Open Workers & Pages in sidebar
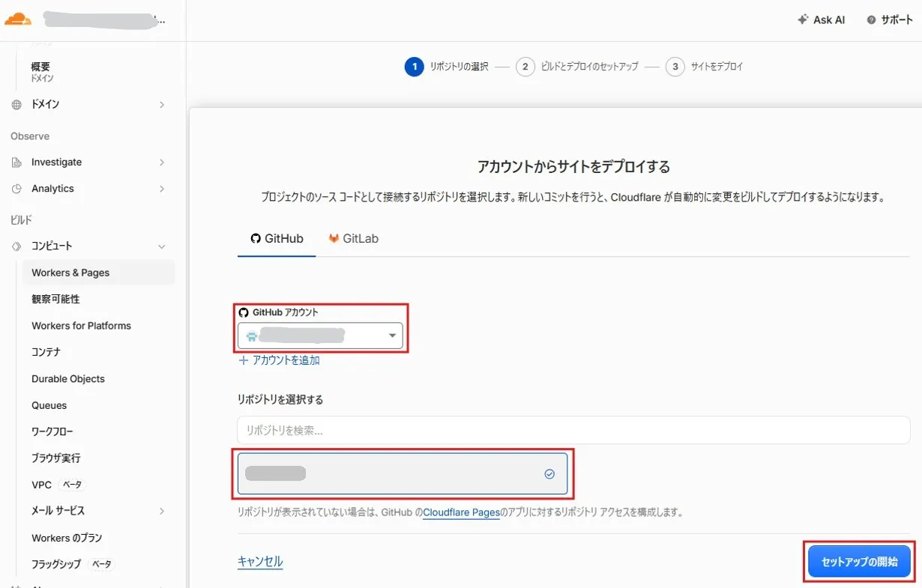Screen dimensions: 922x588 [x=98, y=273]
